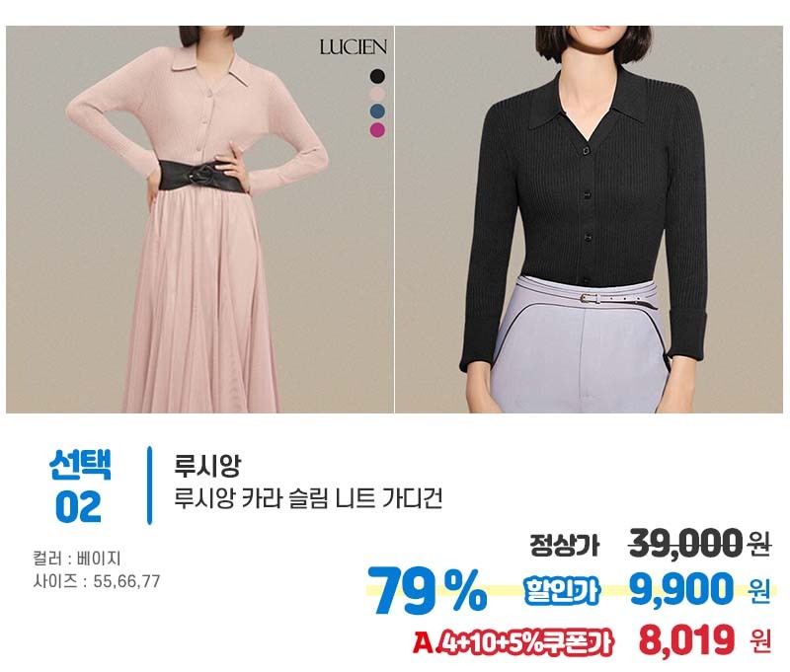Open the 루시앙 카라 슬림 니트 가디건 title

click(x=308, y=498)
